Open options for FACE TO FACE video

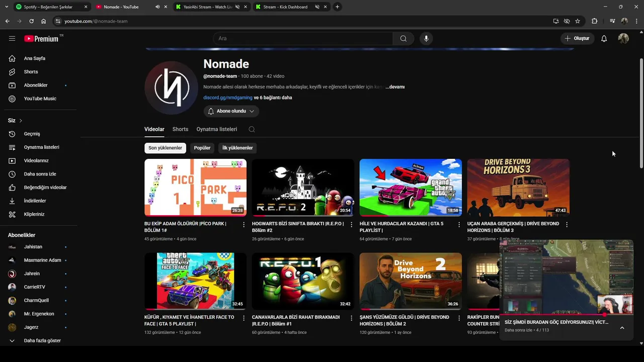click(244, 318)
